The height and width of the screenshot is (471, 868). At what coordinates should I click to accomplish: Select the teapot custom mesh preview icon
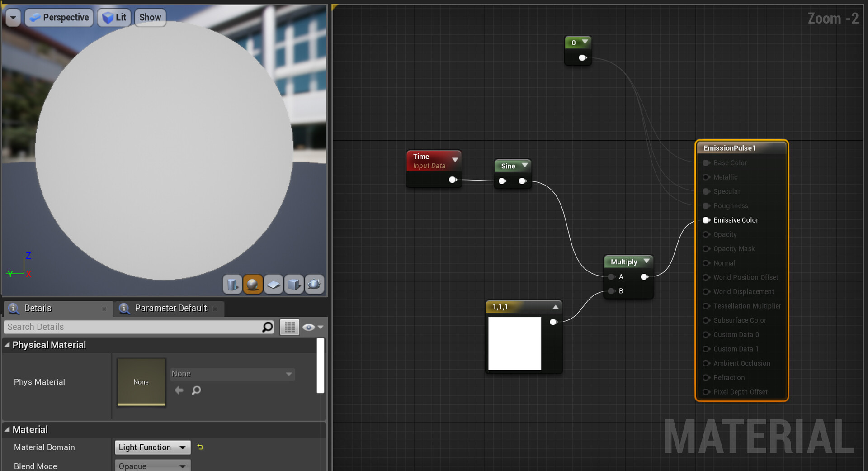pos(315,285)
